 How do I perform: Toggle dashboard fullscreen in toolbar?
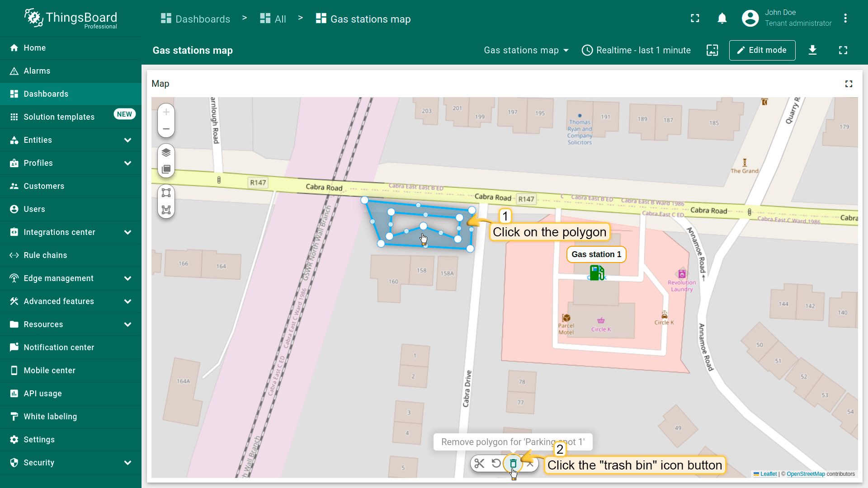pyautogui.click(x=843, y=50)
